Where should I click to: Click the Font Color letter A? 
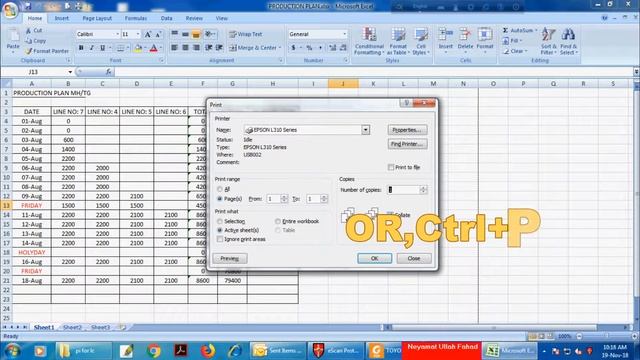point(153,48)
